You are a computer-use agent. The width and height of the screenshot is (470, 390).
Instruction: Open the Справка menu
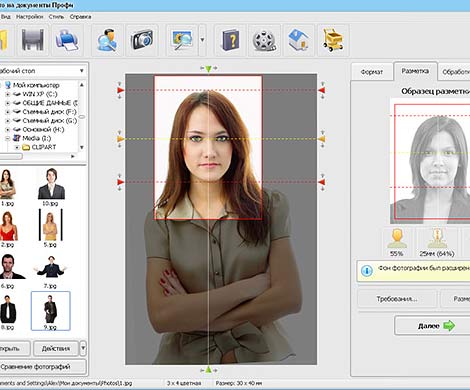(x=80, y=17)
